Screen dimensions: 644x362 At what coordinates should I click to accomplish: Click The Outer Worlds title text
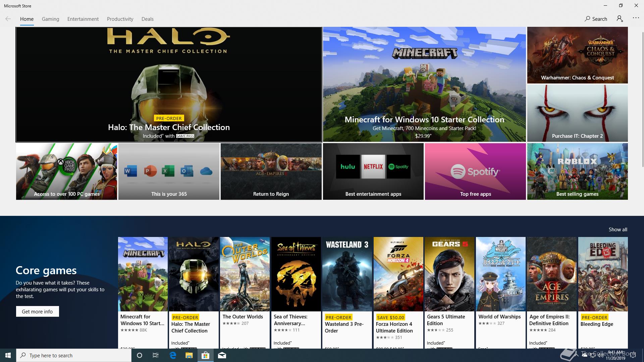(243, 317)
